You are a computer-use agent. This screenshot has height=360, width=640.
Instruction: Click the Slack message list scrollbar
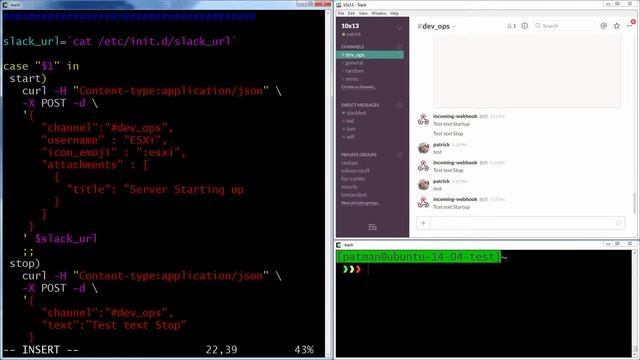pyautogui.click(x=635, y=202)
